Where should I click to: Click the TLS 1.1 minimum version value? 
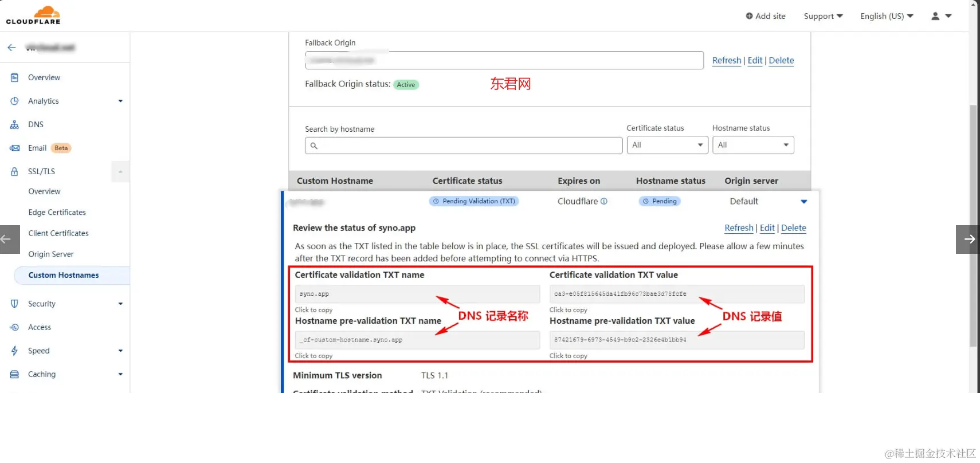[x=434, y=376]
